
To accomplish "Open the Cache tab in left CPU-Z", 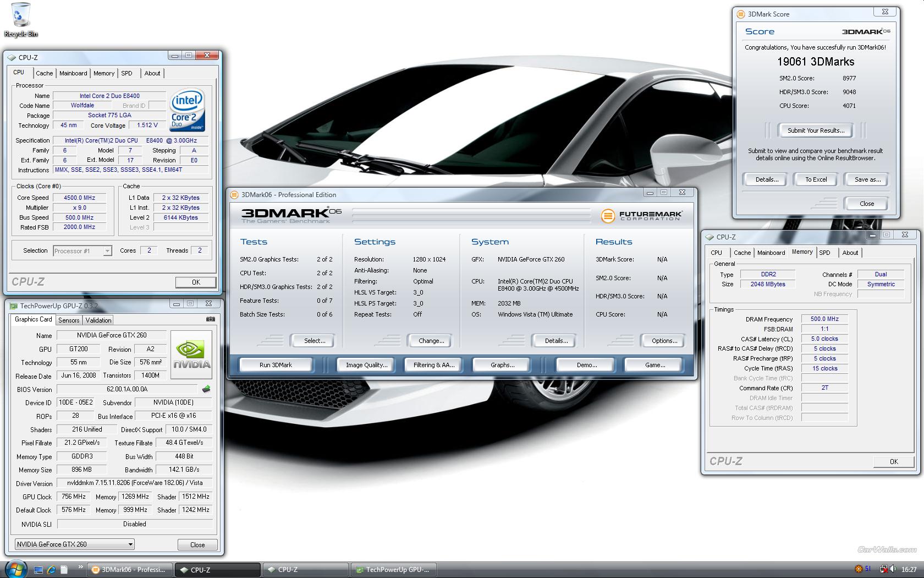I will tap(45, 73).
